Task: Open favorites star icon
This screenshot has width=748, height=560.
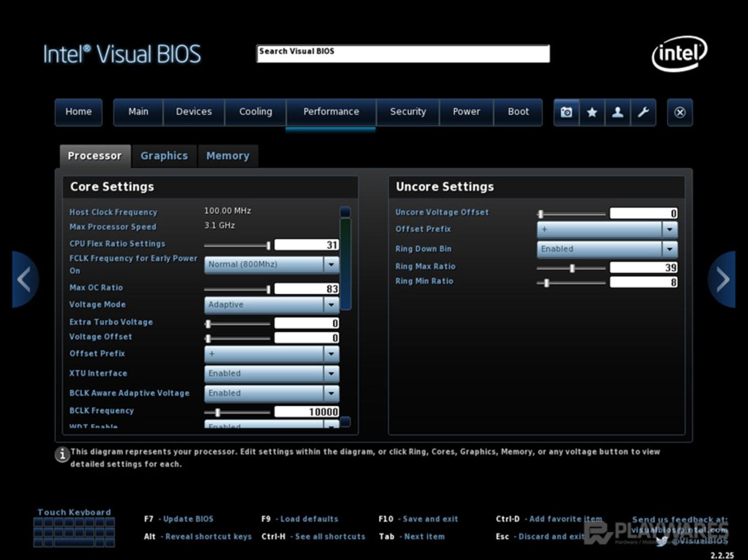Action: (592, 112)
